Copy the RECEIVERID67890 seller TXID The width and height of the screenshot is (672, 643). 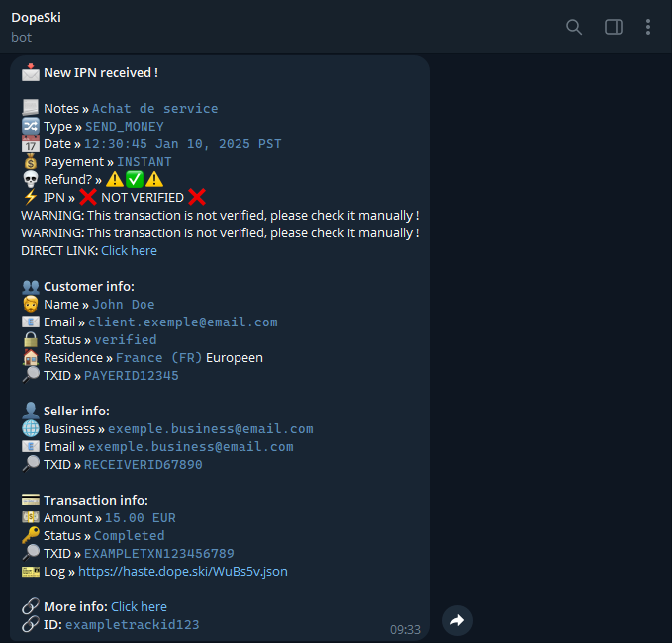point(143,465)
